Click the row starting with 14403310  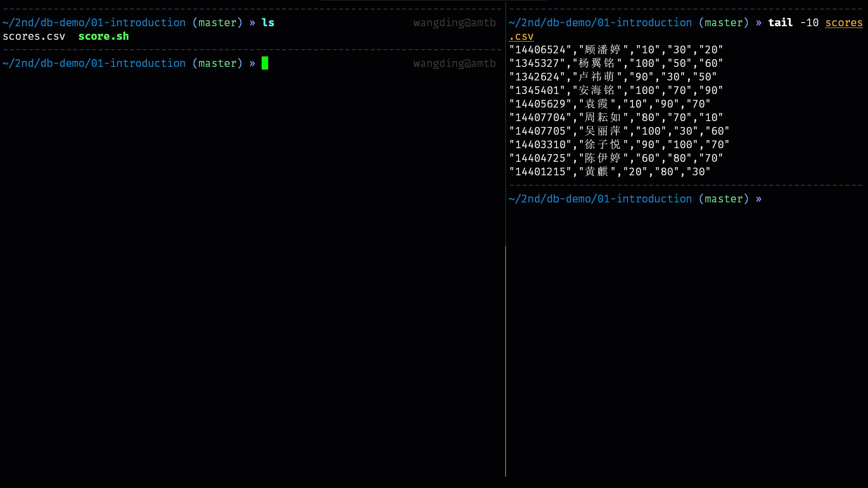(619, 145)
